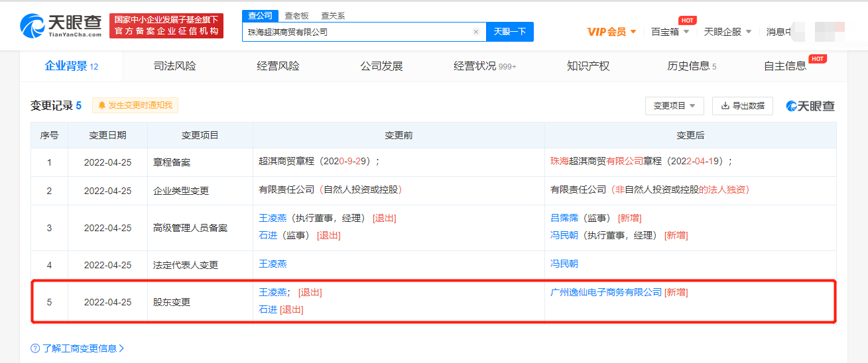This screenshot has height=363, width=868.
Task: Open the 天眼企服 dropdown menu
Action: point(727,32)
